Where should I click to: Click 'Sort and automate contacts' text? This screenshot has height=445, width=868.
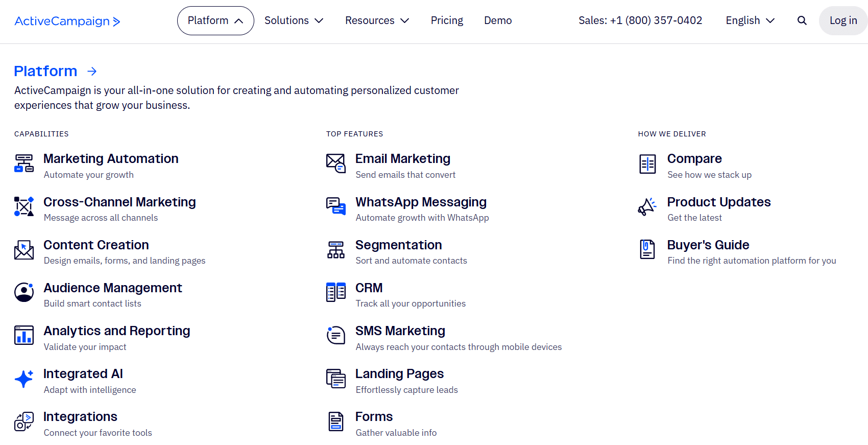(x=412, y=261)
